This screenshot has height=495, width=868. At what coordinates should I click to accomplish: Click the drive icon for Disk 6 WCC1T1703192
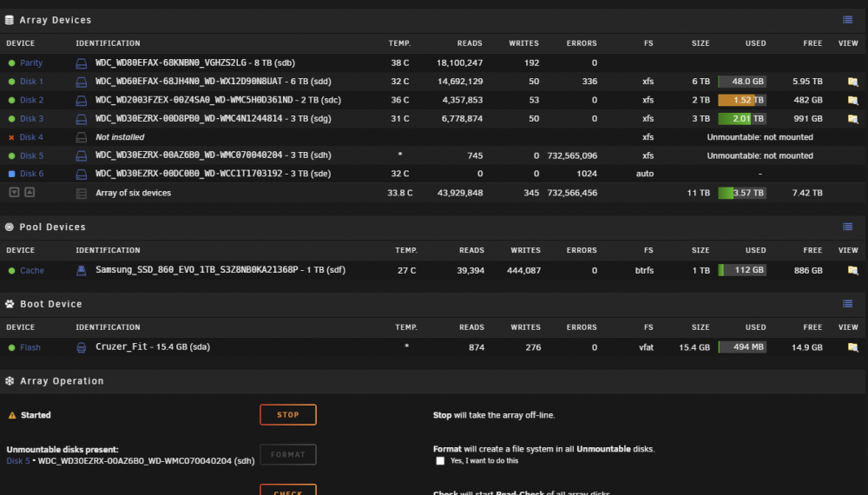(x=82, y=174)
